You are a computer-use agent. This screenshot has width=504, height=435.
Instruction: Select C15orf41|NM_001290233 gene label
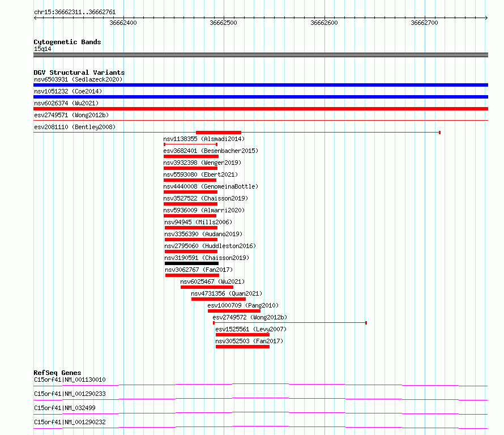70,394
